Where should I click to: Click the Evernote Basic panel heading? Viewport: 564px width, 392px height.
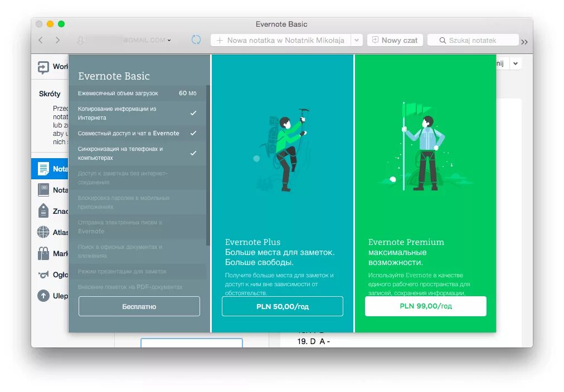(114, 76)
